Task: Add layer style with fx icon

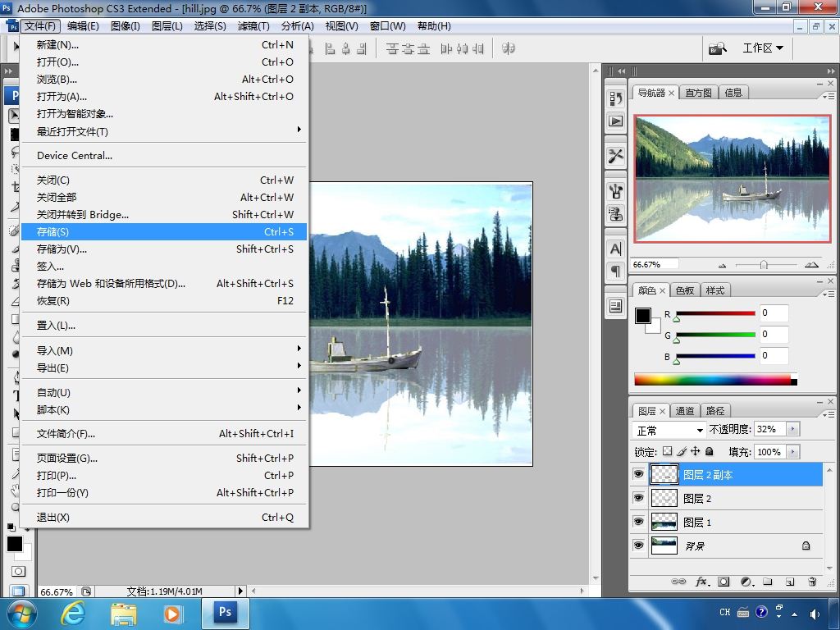Action: [701, 582]
